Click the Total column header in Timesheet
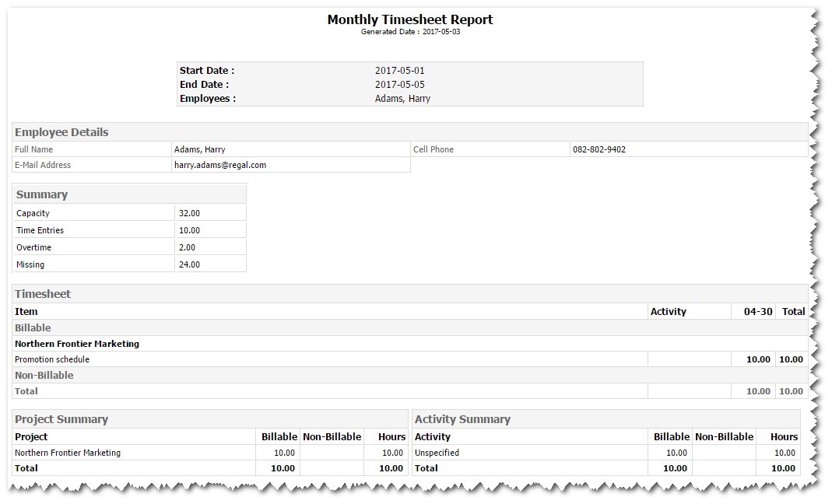Viewport: 832px width, 504px height. 793,312
